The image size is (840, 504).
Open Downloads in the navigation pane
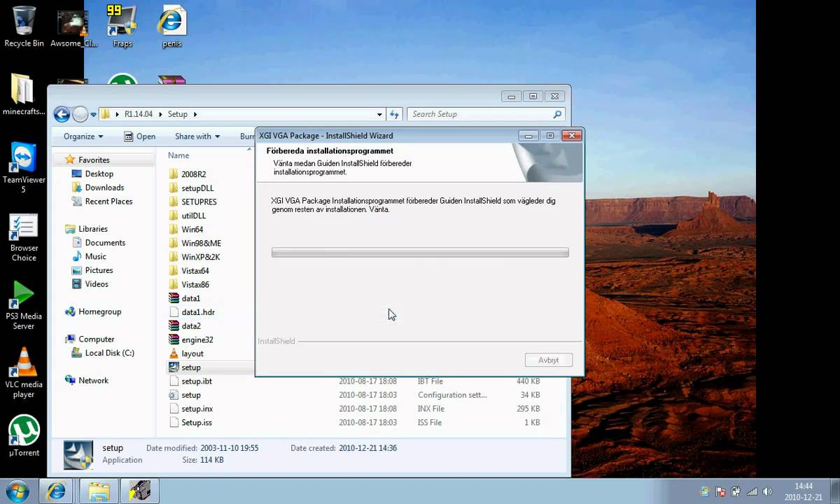104,188
